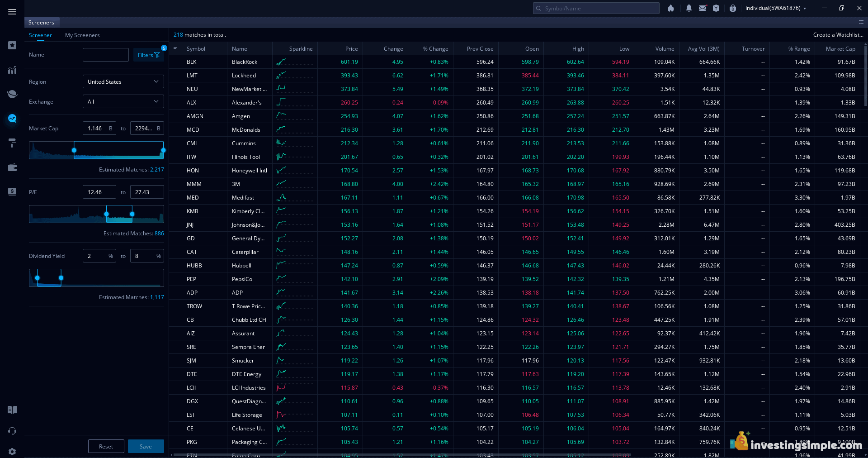Sort by the % Change column header
This screenshot has height=458, width=868.
(x=435, y=49)
